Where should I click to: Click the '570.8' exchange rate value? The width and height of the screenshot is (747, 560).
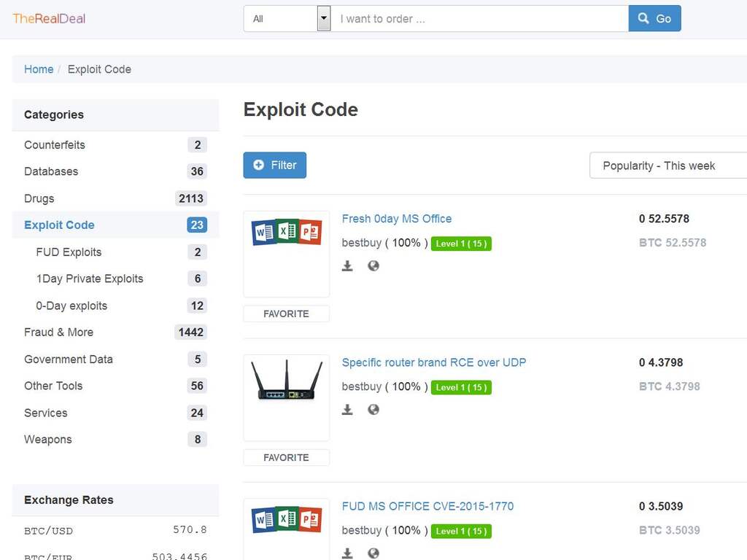click(190, 529)
